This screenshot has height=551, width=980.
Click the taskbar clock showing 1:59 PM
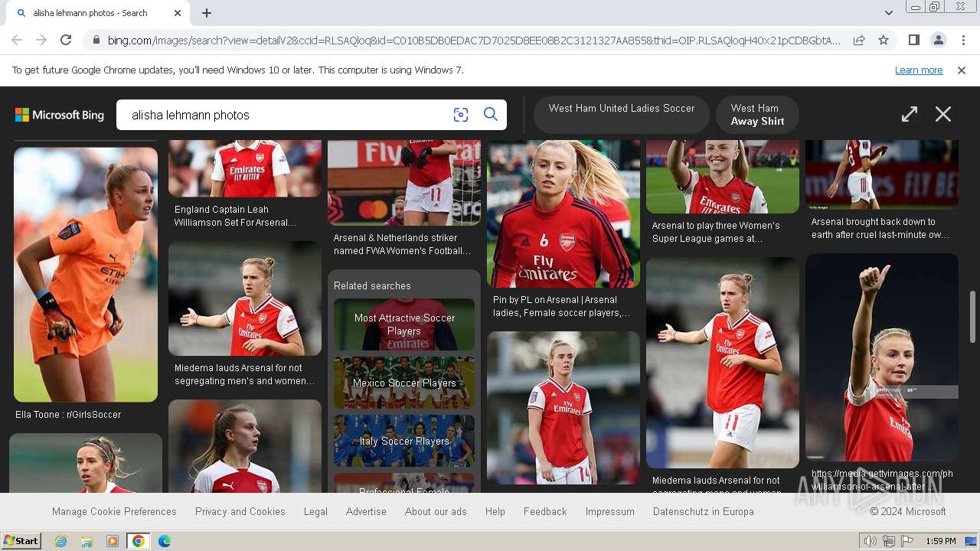pyautogui.click(x=940, y=541)
